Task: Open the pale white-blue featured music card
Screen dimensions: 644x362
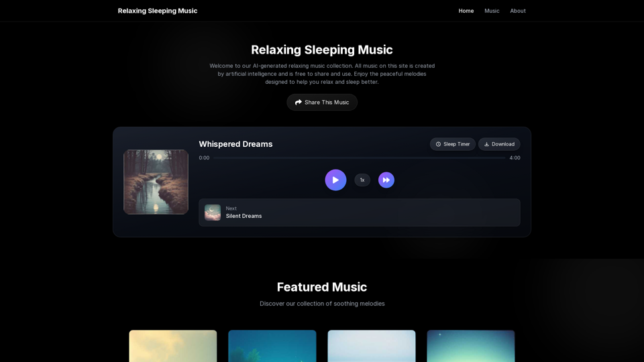Action: pos(372,346)
